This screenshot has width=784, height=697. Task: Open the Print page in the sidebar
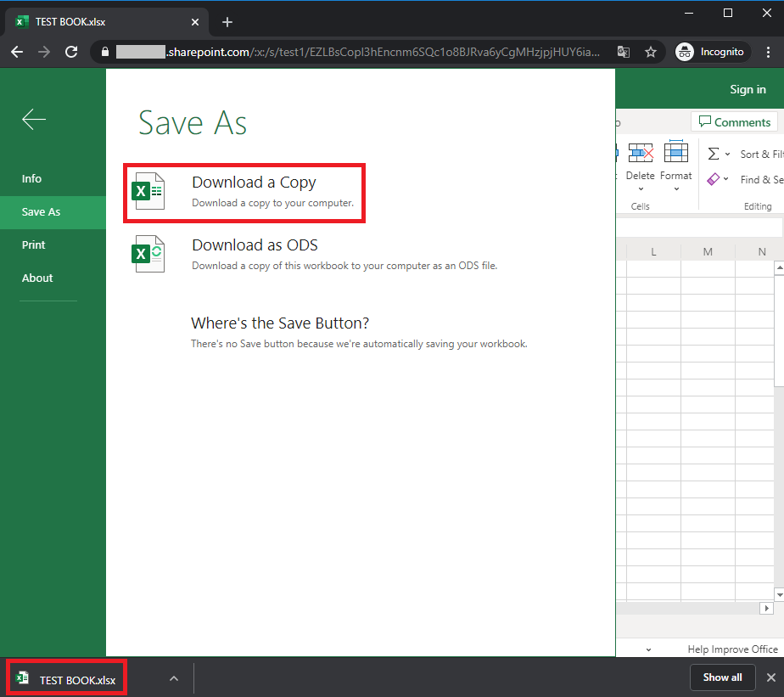[x=33, y=245]
